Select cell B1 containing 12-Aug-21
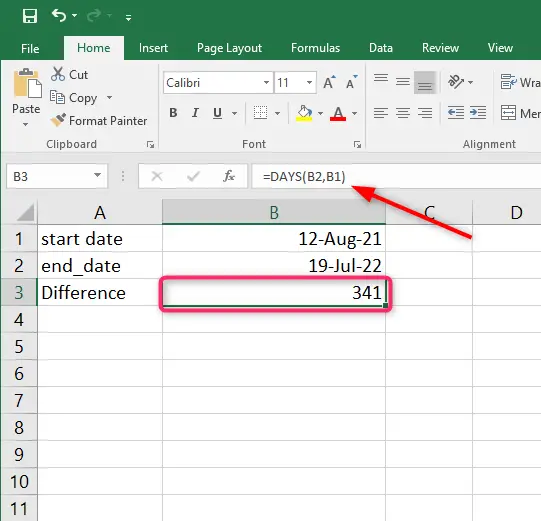541x521 pixels. coord(274,238)
